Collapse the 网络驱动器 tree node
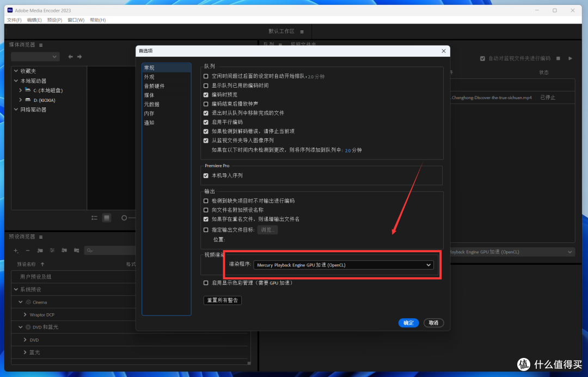This screenshot has height=377, width=588. click(x=16, y=110)
